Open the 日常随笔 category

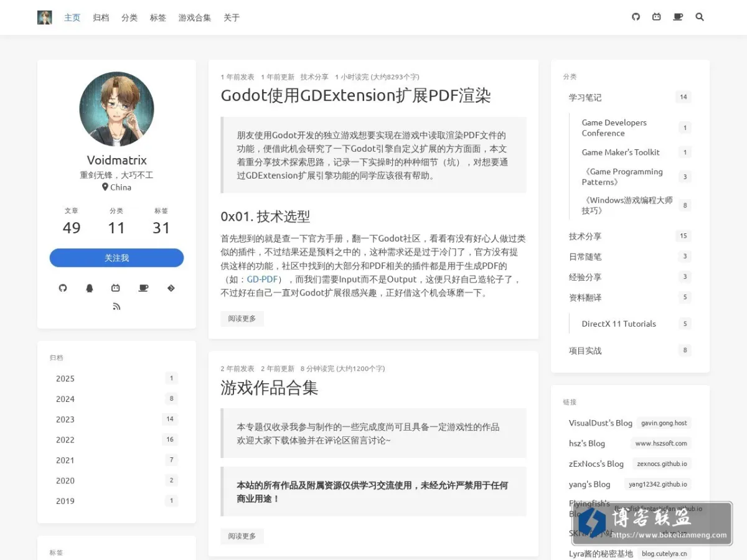630,256
